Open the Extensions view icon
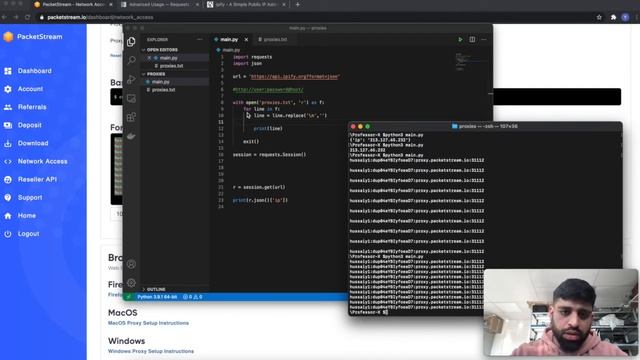Viewport: 640px width, 360px height. (x=131, y=117)
